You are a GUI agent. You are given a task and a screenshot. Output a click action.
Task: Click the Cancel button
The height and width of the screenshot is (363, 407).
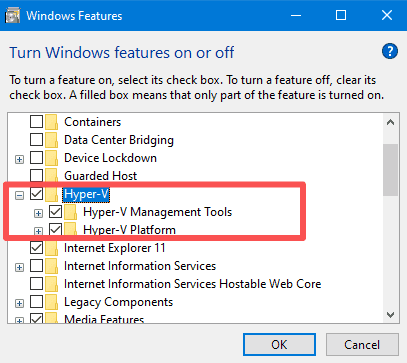coord(362,345)
